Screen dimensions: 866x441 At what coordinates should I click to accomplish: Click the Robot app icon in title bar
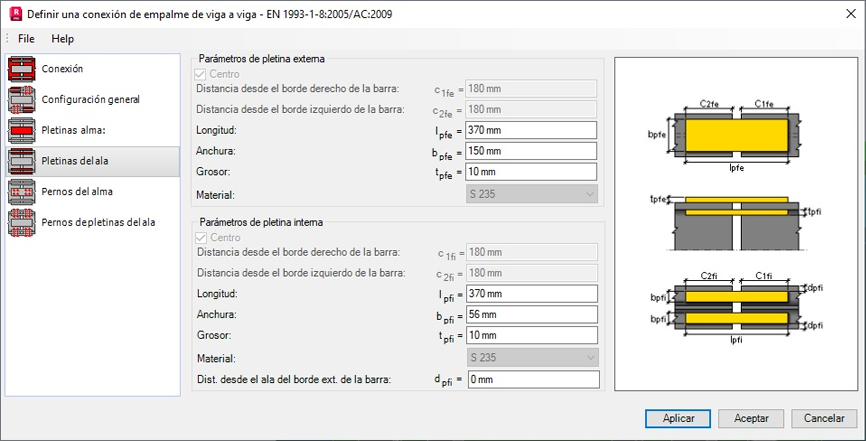(13, 13)
